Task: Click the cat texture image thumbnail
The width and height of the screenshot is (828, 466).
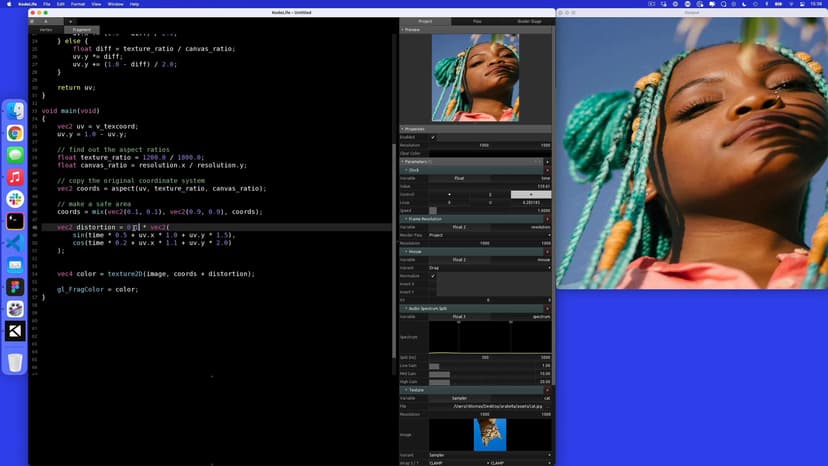Action: pos(490,434)
